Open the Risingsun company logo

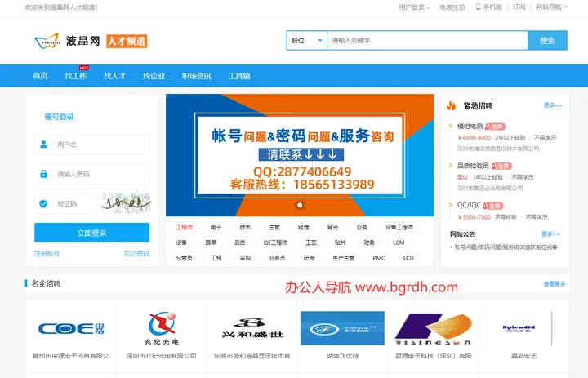coord(433,329)
